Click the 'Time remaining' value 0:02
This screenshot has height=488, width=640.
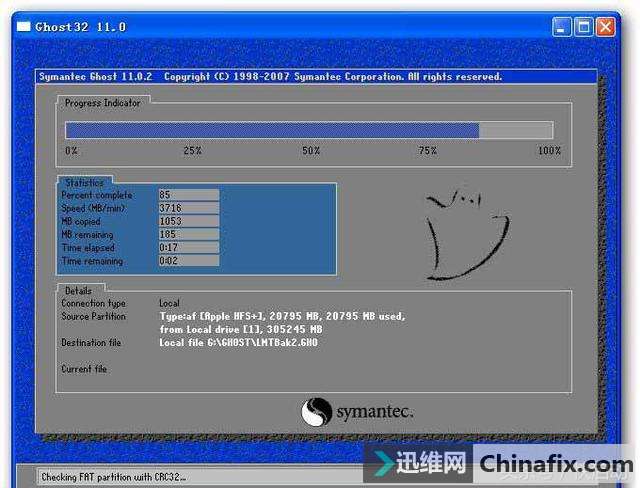pyautogui.click(x=189, y=260)
